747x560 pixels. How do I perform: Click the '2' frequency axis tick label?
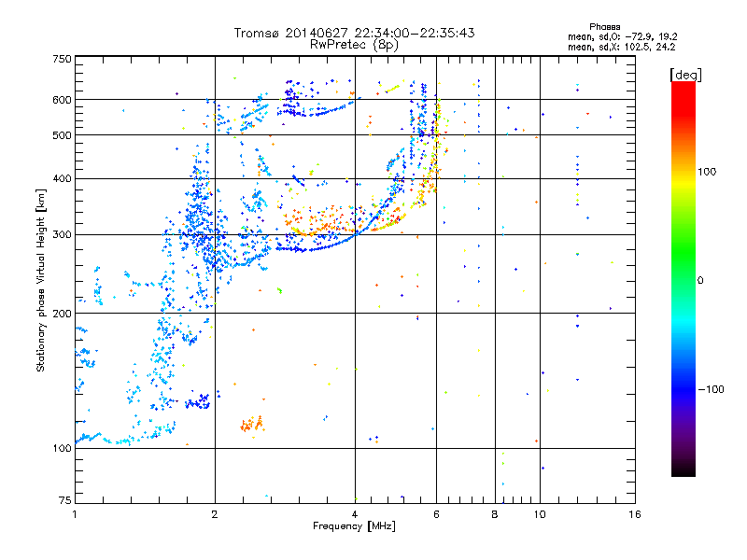tap(215, 514)
